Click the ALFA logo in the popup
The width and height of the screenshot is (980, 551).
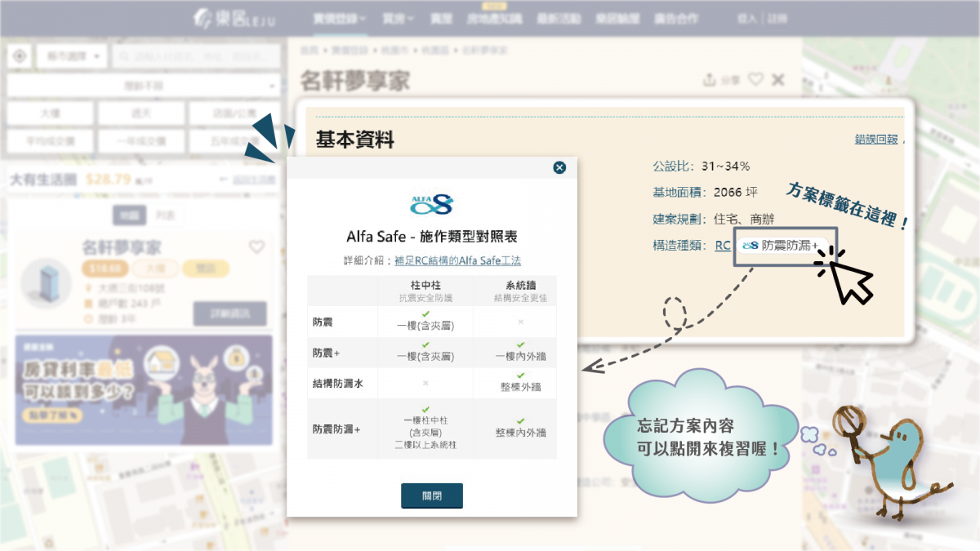[431, 203]
